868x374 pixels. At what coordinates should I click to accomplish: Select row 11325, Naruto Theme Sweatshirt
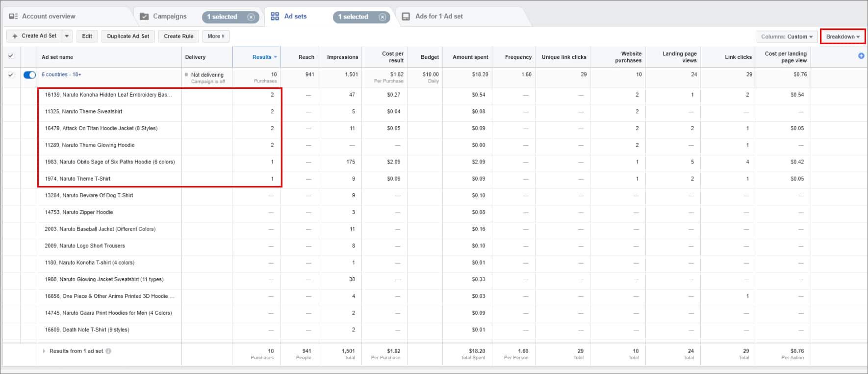tap(83, 111)
